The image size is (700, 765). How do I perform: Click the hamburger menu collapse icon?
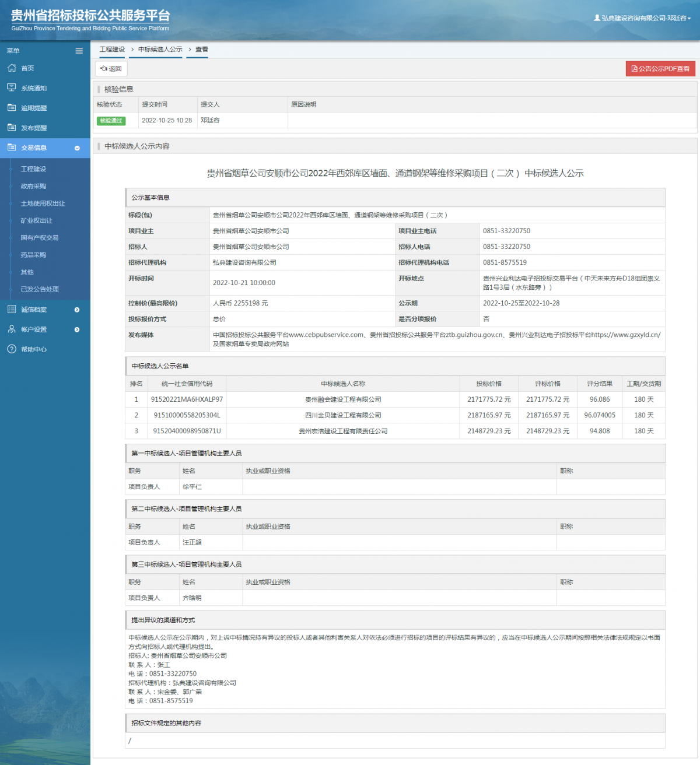pos(79,51)
